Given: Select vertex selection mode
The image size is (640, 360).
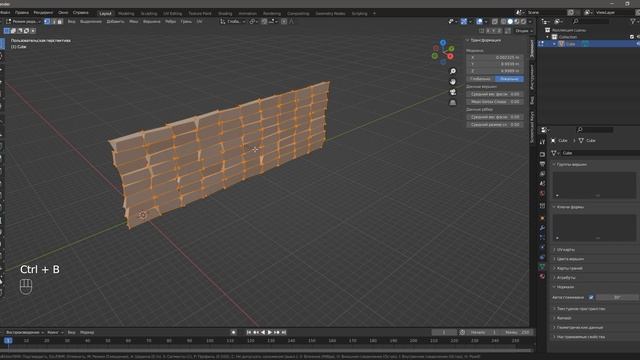Looking at the screenshot, I should [47, 21].
